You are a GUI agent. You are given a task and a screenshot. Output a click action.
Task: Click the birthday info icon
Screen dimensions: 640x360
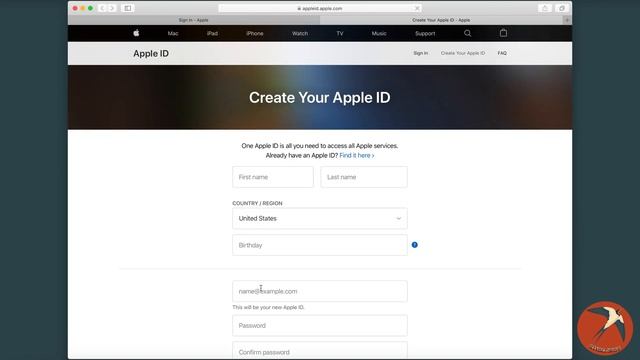click(414, 245)
